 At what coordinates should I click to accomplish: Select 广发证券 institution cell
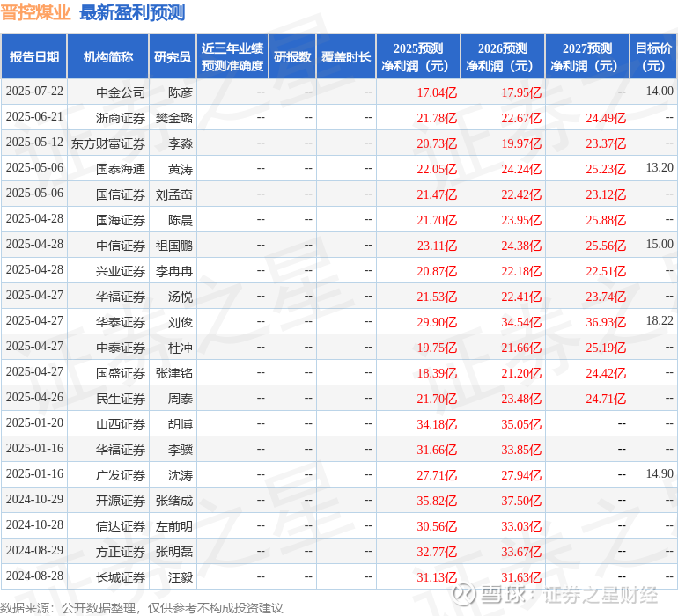click(x=121, y=474)
